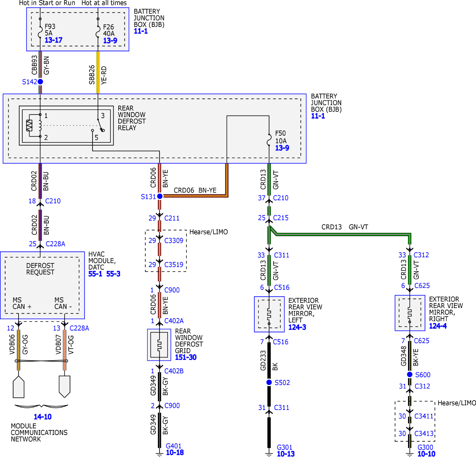This screenshot has width=476, height=457.
Task: Click the VDB06 wire label
Action: tap(12, 345)
